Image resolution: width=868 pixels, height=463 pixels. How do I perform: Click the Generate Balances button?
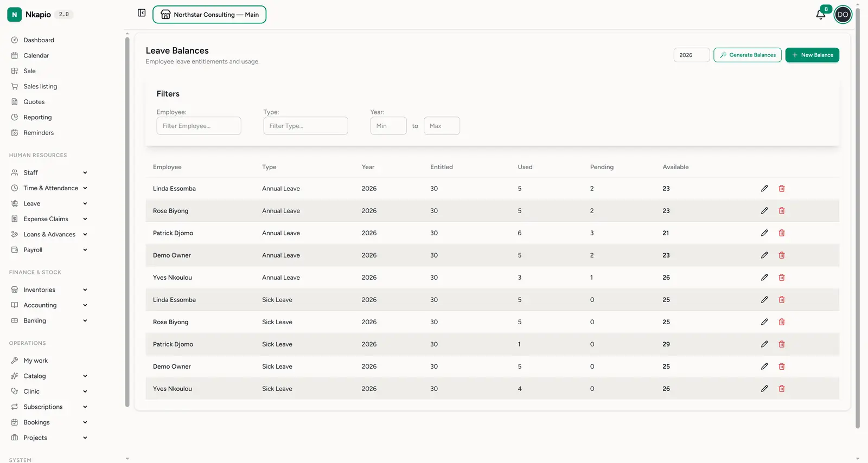coord(748,55)
